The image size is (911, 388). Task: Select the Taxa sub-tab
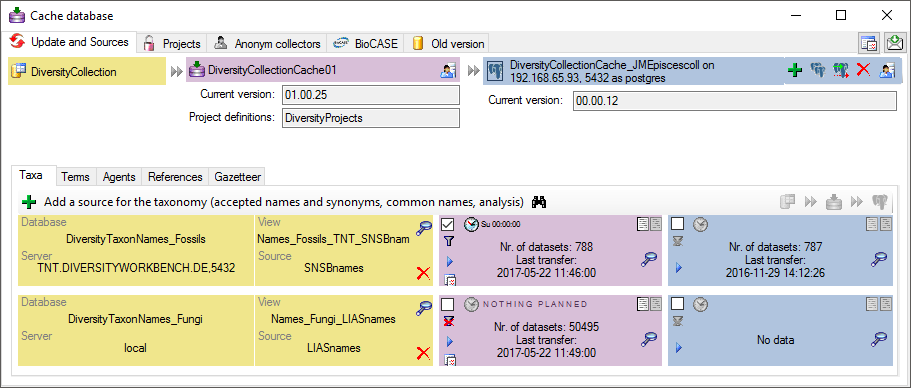[x=34, y=175]
